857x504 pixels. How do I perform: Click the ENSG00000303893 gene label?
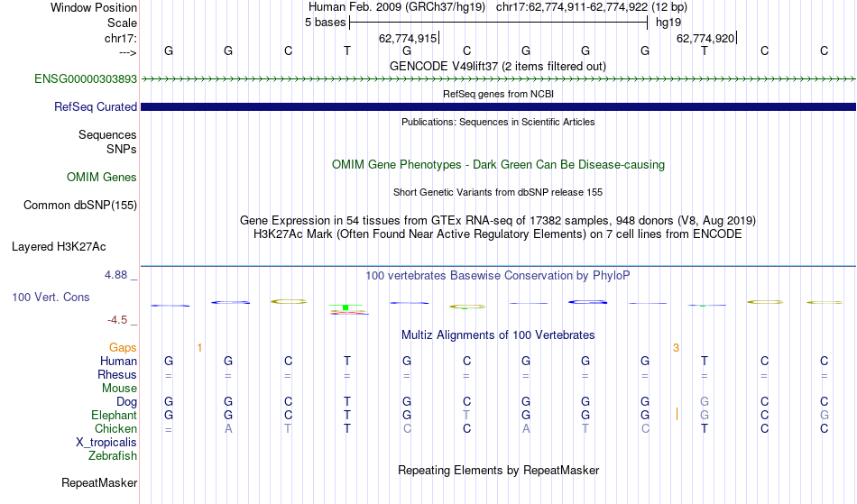click(x=86, y=79)
